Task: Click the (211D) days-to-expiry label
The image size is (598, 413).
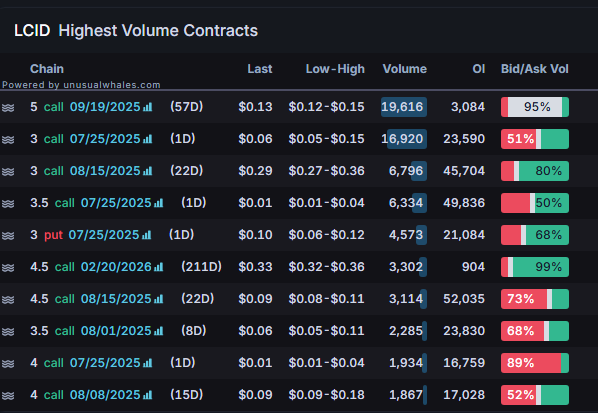Action: [201, 267]
